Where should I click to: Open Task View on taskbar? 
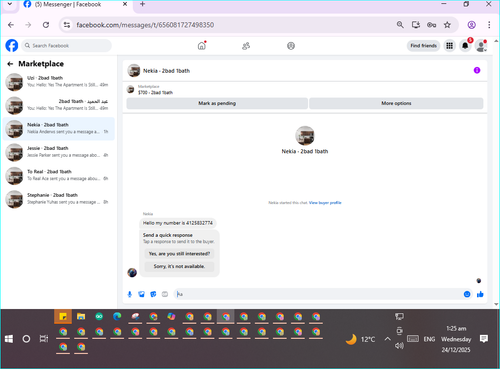coord(44,339)
